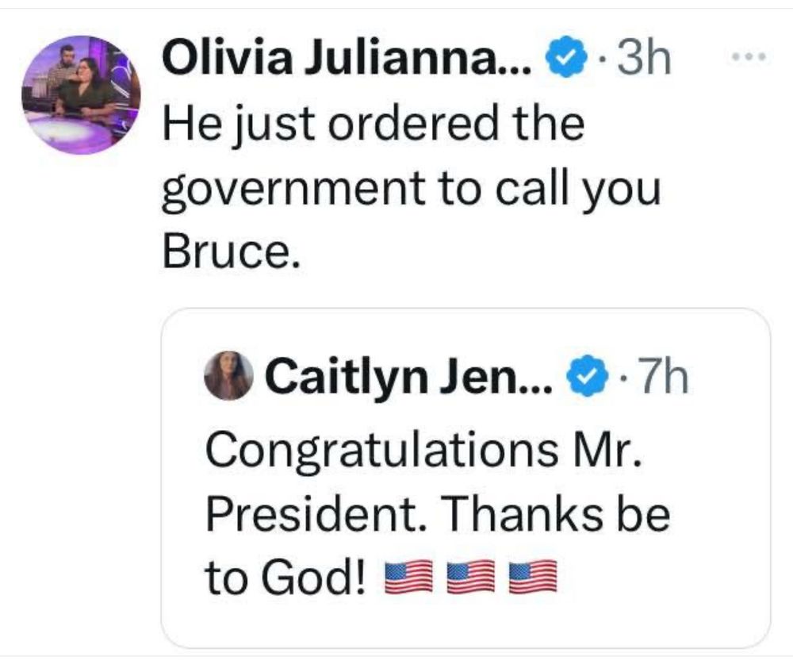Click the line "government to call you"
The image size is (793, 672).
[x=410, y=189]
